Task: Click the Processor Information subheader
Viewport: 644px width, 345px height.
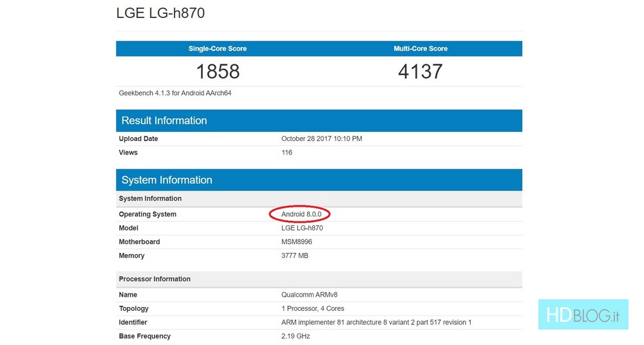Action: [x=319, y=279]
